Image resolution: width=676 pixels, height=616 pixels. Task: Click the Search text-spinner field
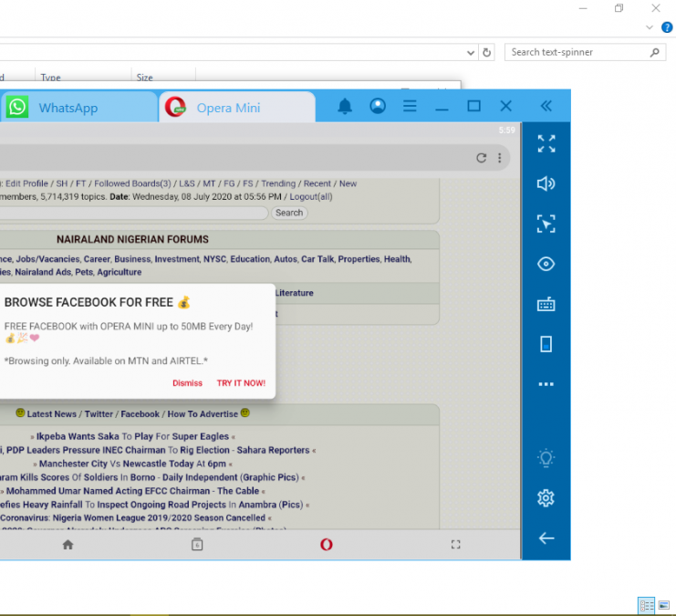579,53
